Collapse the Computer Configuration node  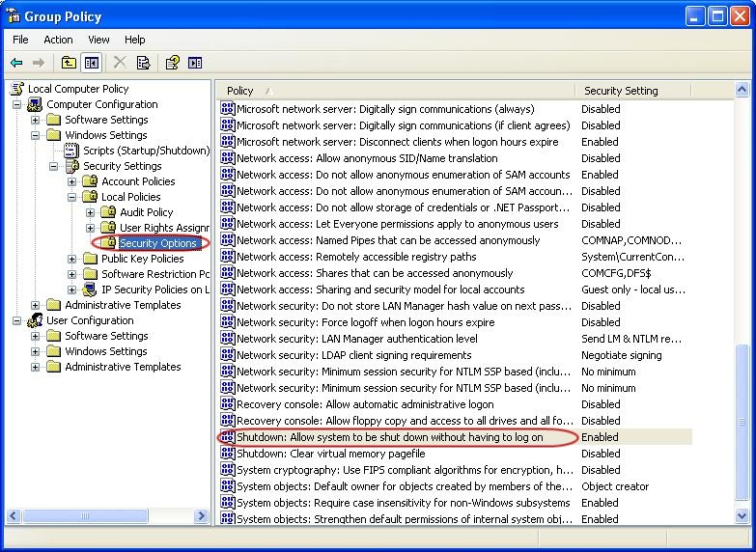[x=16, y=104]
